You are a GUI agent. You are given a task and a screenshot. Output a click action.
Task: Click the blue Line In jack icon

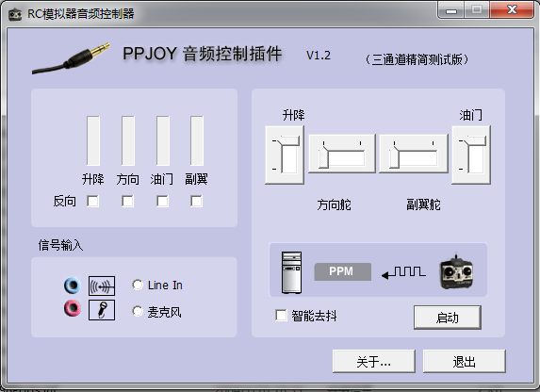(73, 286)
